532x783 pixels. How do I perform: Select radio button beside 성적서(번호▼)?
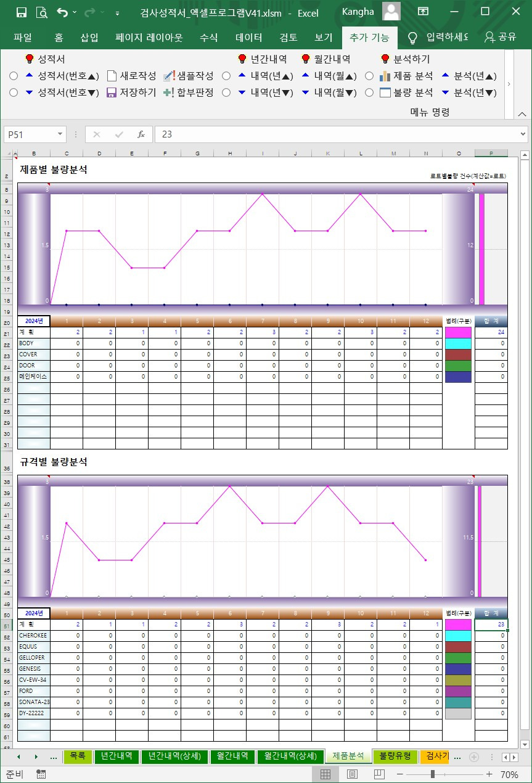click(14, 93)
